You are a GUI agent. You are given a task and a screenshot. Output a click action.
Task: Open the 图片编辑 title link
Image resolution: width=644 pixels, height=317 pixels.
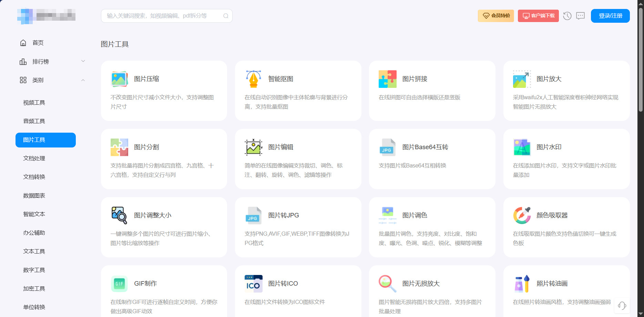click(x=281, y=147)
